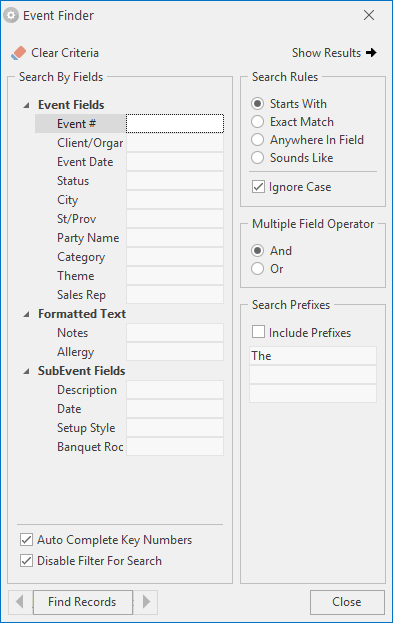Screen dimensions: 393x623
Task: Click the previous record left arrow
Action: click(x=19, y=602)
